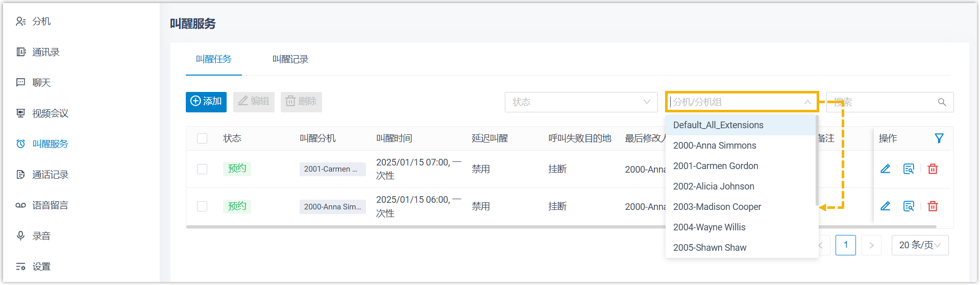This screenshot has width=980, height=285.
Task: Select the 叫醒任务 tab
Action: 213,59
